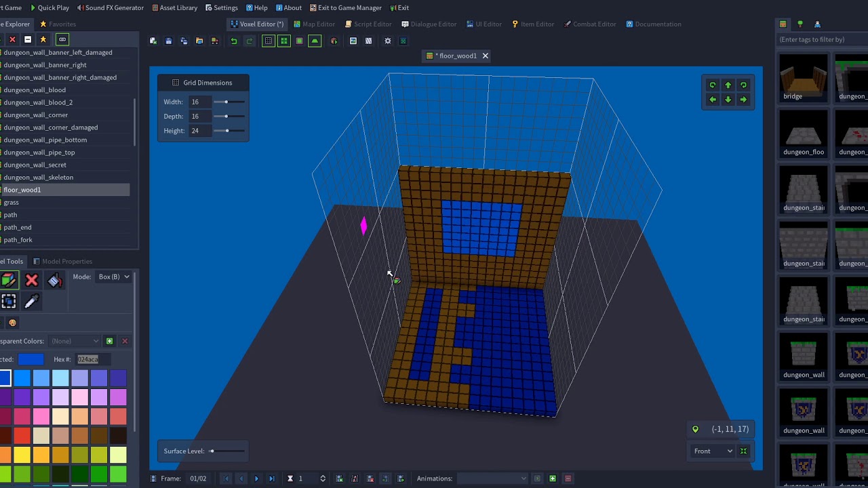Viewport: 868px width, 488px height.
Task: Toggle the green trapezoid floor button
Action: click(x=315, y=41)
